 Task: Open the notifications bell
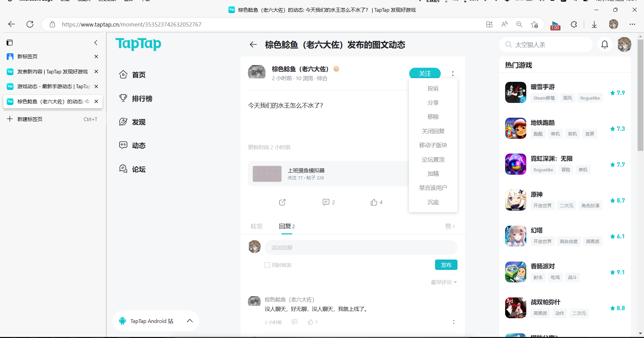click(x=605, y=44)
